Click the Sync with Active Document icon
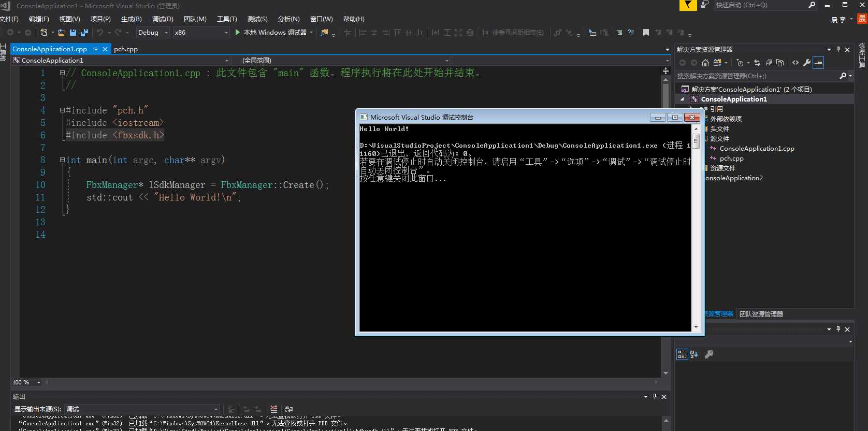The image size is (868, 431). pos(757,63)
